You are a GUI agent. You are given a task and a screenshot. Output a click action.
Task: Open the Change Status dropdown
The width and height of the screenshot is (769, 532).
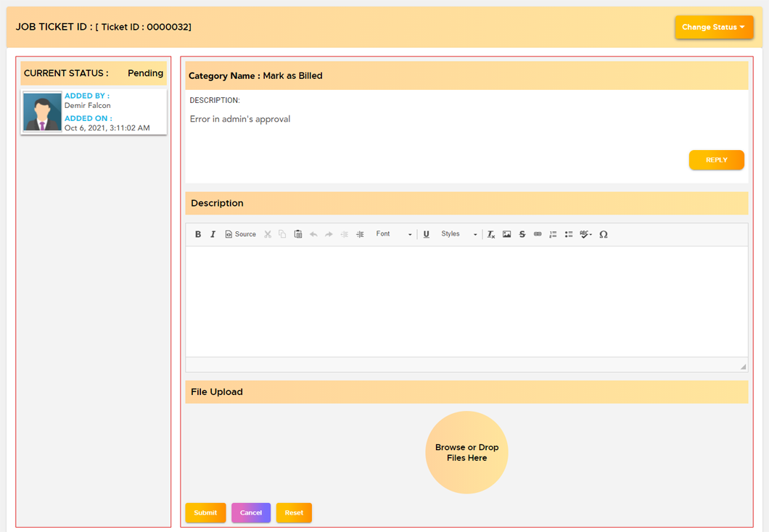pos(714,28)
